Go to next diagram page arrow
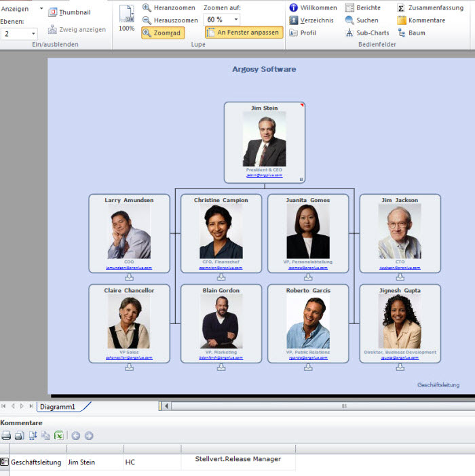This screenshot has height=476, width=475. 22,406
